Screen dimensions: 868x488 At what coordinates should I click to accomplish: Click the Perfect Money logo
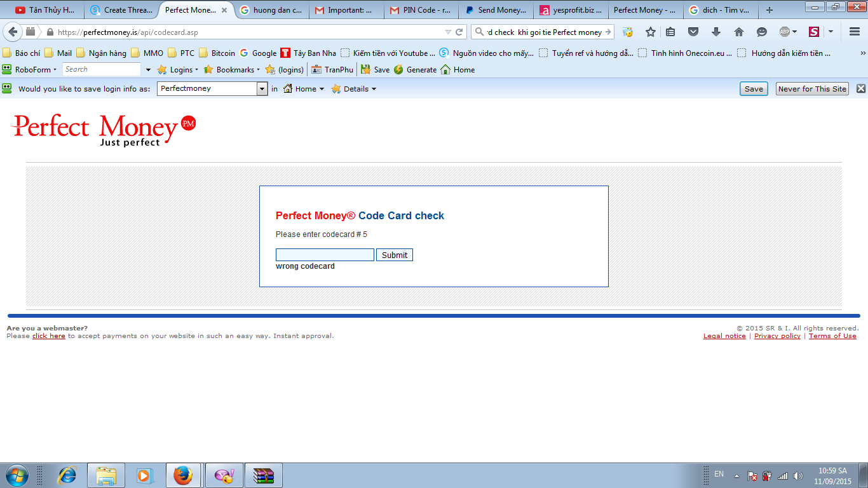click(104, 130)
